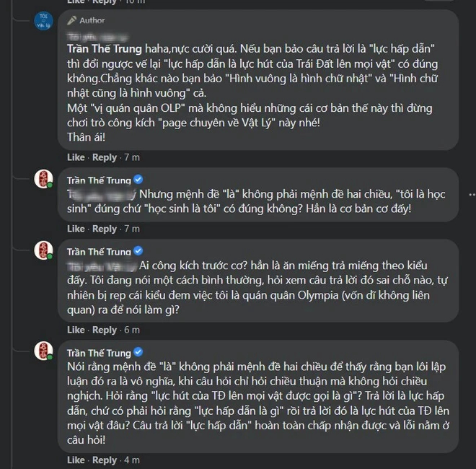Screen dimensions: 476x469
Task: Click verified badge on the "Nhưng mệnh đề" comment
Action: point(138,179)
